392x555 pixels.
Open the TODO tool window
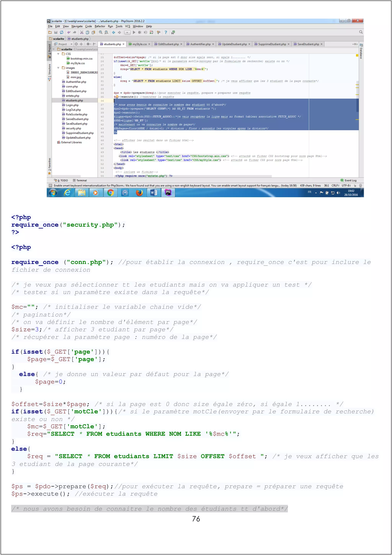[61, 181]
